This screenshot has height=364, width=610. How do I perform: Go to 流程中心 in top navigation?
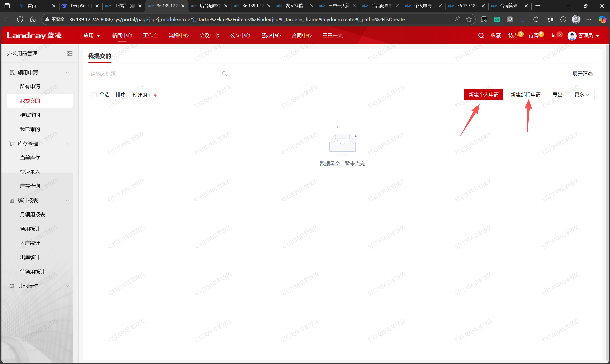[x=179, y=36]
